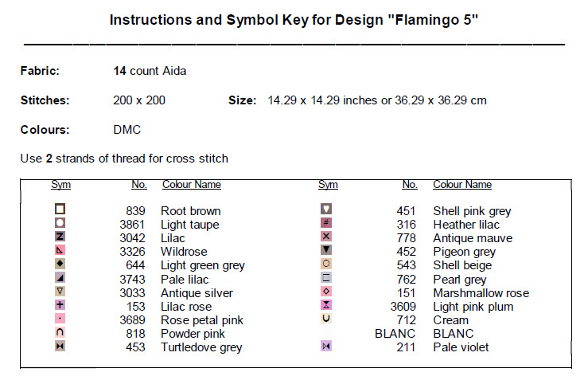The height and width of the screenshot is (380, 588).
Task: Select the Wildrose triangle symbol
Action: 60,251
